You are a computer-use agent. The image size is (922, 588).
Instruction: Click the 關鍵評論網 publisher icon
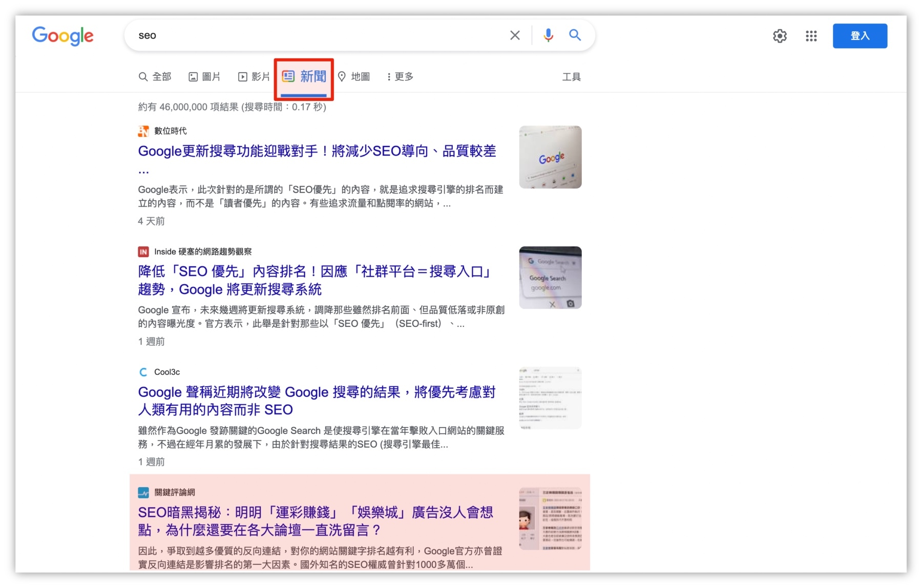pyautogui.click(x=143, y=492)
